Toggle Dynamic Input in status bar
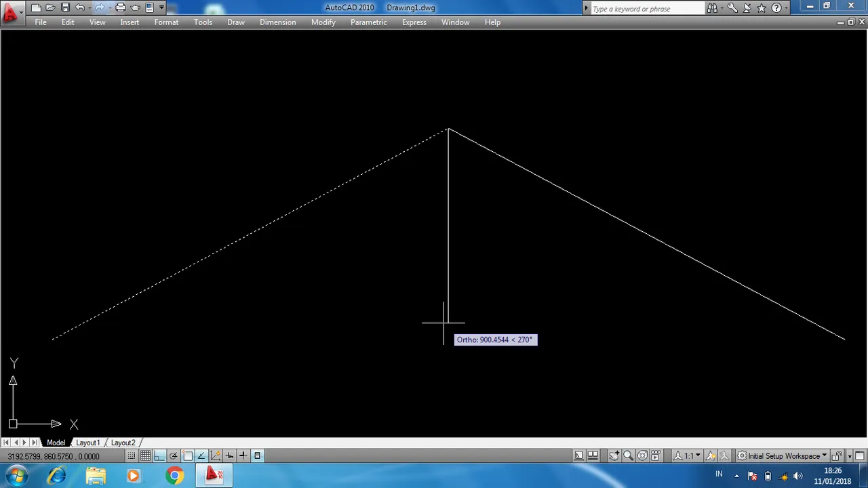The image size is (868, 488). coord(229,456)
